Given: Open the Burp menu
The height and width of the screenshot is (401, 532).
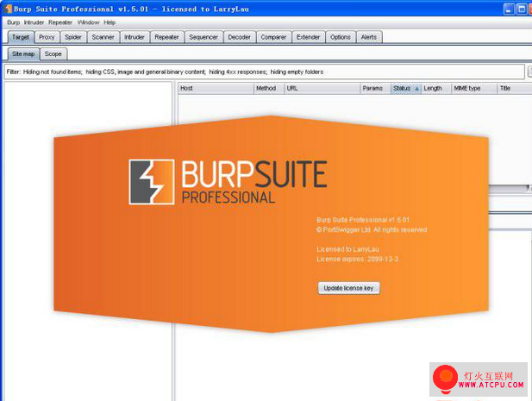Looking at the screenshot, I should coord(13,22).
